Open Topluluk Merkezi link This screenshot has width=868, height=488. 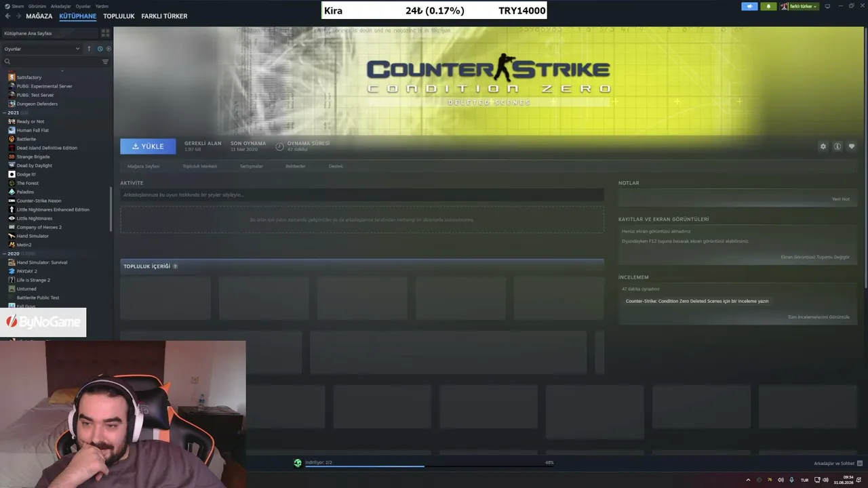coord(199,166)
